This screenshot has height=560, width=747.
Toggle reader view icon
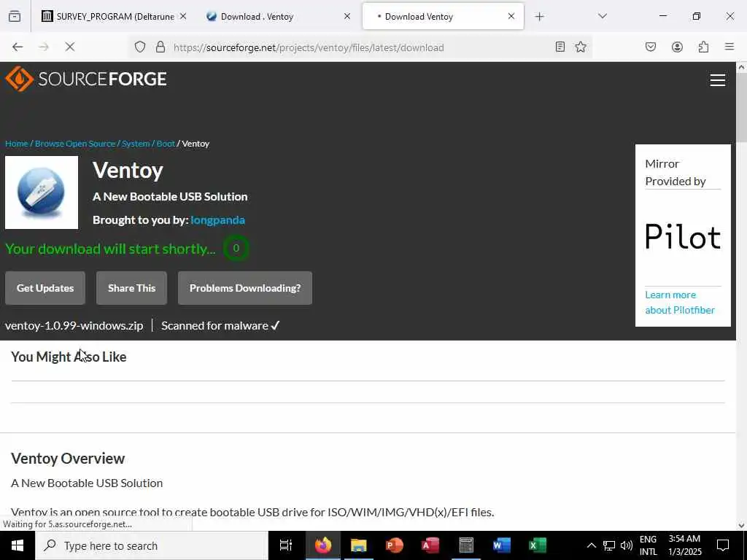(x=560, y=47)
